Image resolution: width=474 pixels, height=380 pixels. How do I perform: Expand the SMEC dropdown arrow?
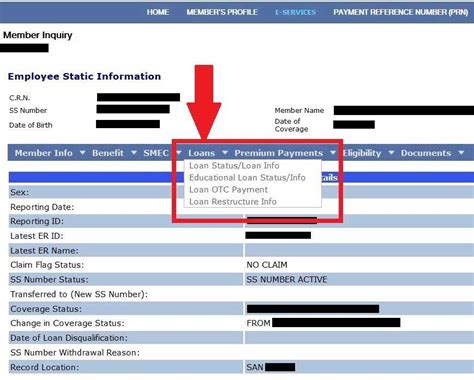pyautogui.click(x=179, y=153)
